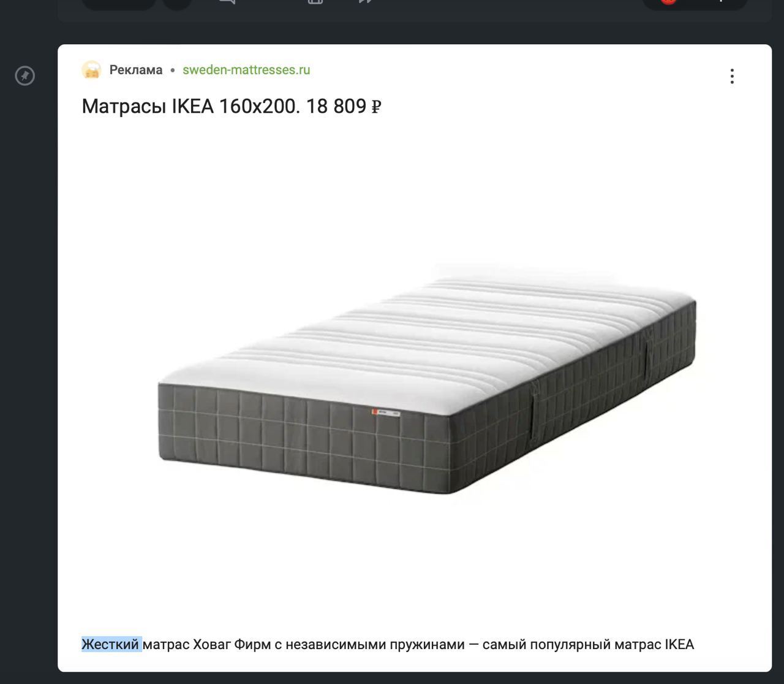Image resolution: width=784 pixels, height=684 pixels.
Task: Click the Реклама label
Action: coord(136,70)
